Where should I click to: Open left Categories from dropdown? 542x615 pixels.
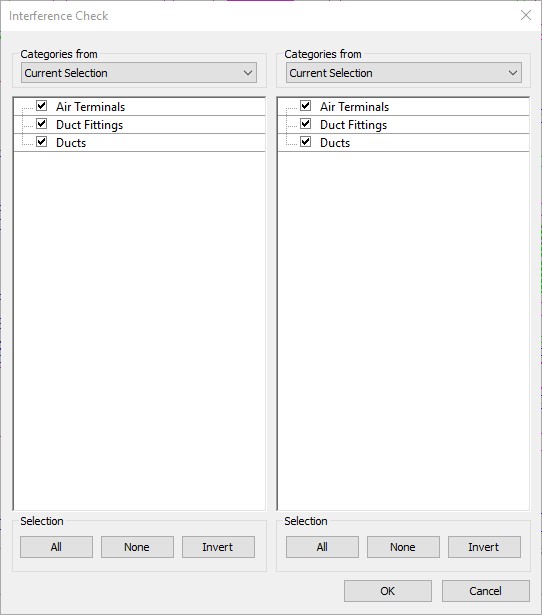[x=139, y=73]
